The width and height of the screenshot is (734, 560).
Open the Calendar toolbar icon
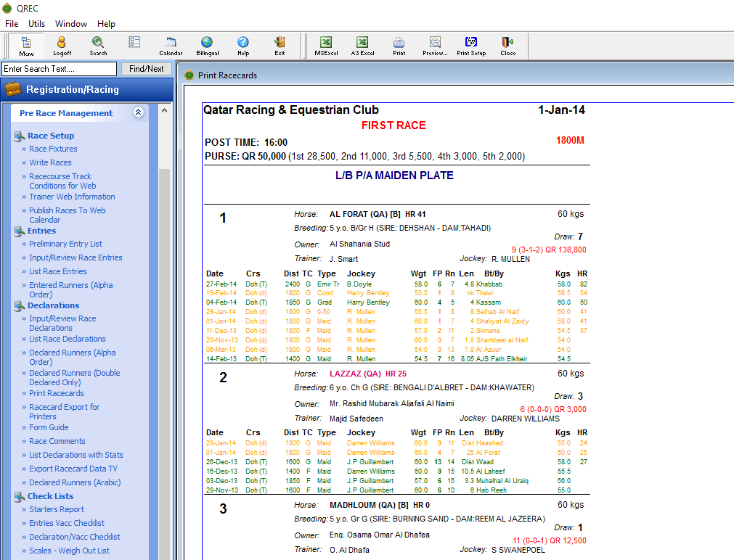click(x=171, y=46)
